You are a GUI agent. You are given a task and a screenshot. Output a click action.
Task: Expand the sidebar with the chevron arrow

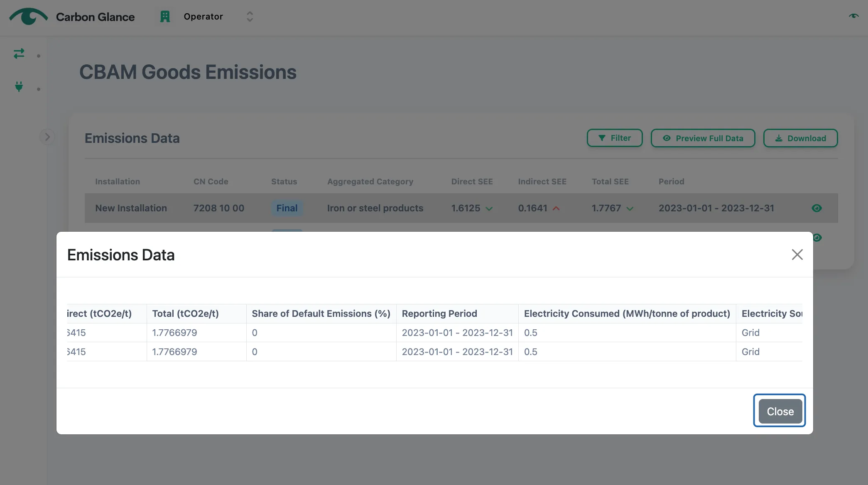[x=47, y=137]
